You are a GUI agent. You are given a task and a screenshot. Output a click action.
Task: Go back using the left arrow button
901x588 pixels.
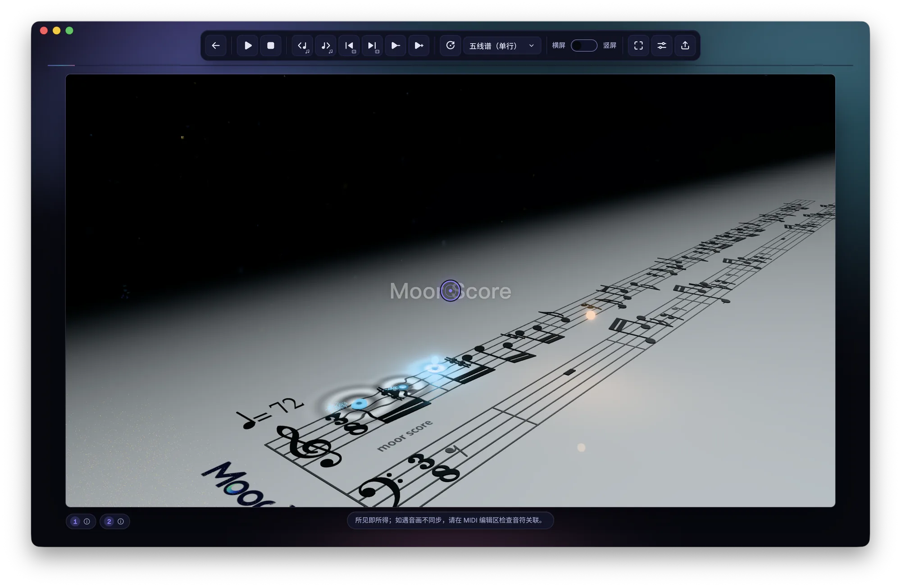tap(216, 46)
